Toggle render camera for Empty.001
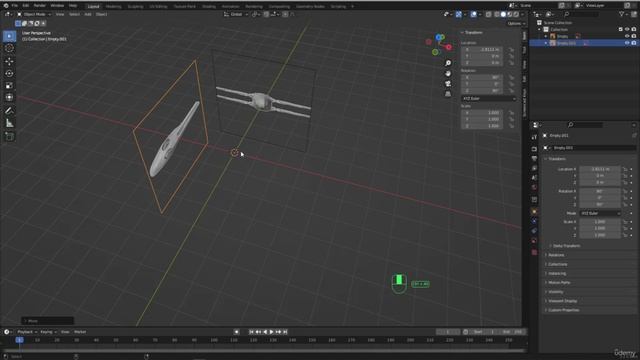Screen dimensions: 640x360 coord(633,43)
